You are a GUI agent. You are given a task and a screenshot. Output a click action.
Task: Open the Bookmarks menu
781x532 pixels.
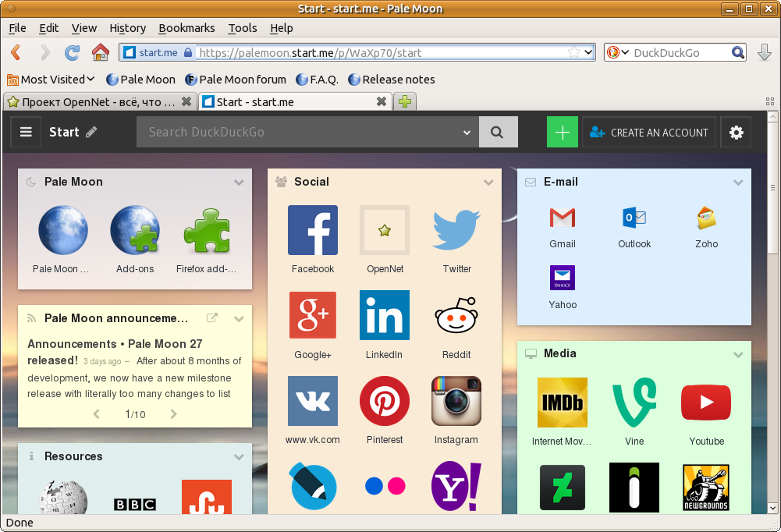[186, 28]
